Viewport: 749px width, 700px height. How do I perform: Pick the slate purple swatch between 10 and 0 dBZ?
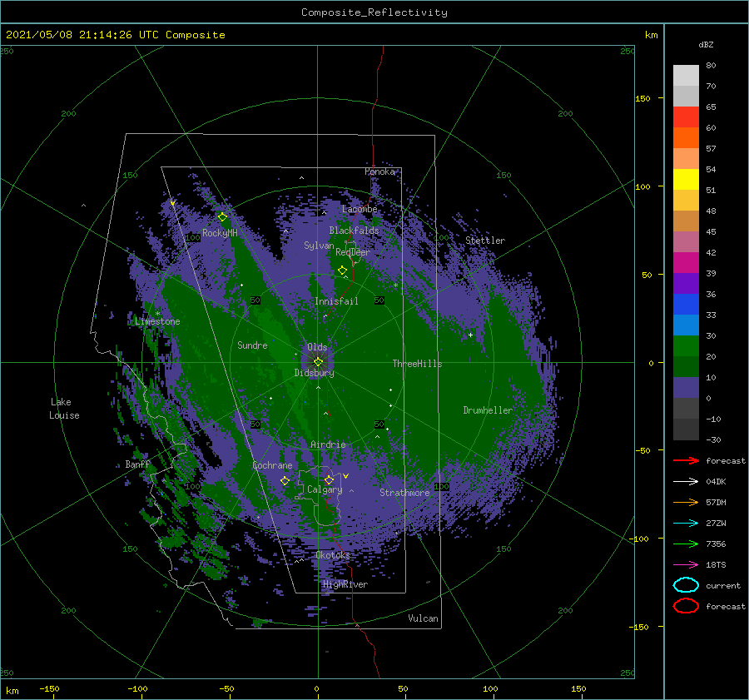686,388
